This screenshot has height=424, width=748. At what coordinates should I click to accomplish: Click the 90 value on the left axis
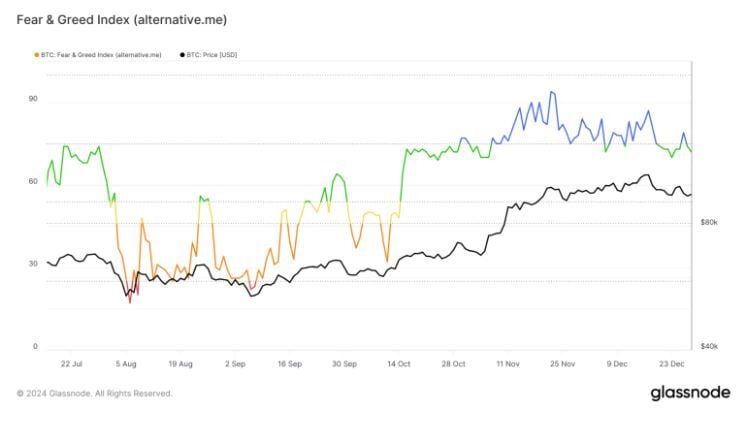(x=33, y=99)
